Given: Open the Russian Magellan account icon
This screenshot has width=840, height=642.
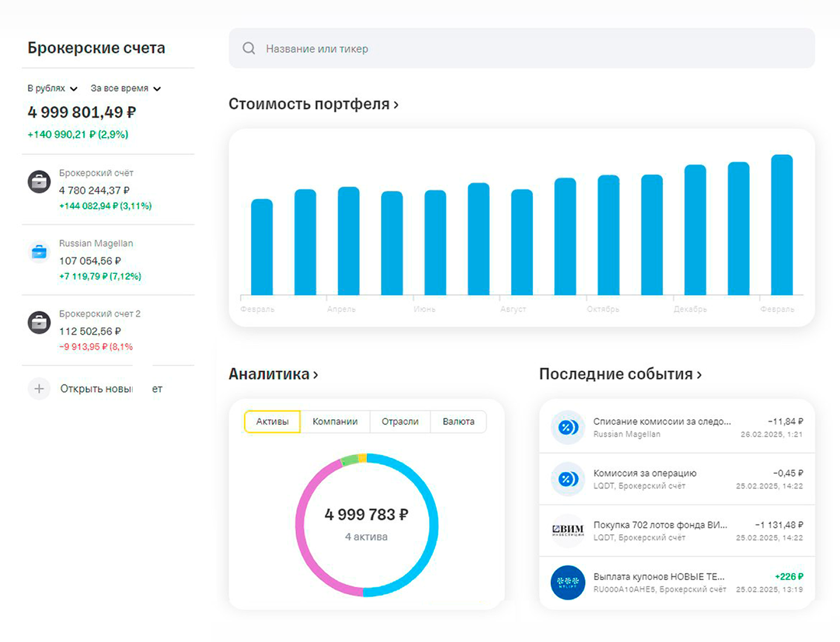Looking at the screenshot, I should [x=39, y=252].
